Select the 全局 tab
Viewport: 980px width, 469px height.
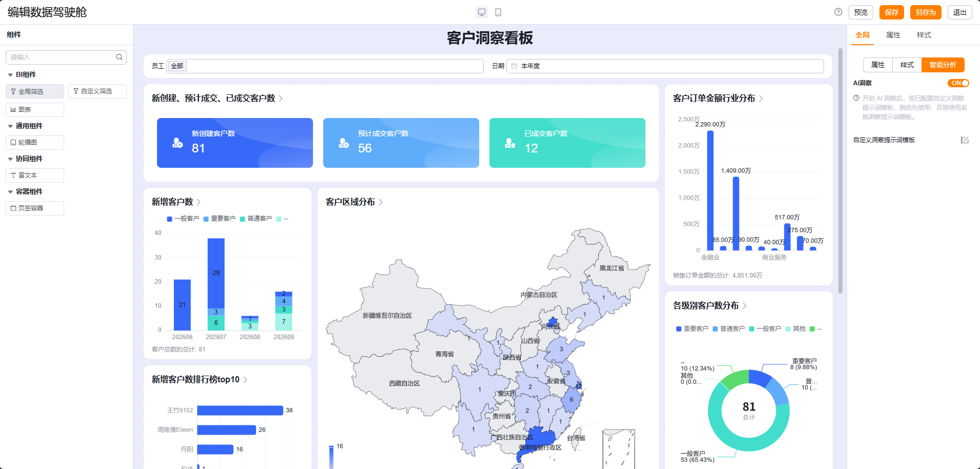pos(863,35)
